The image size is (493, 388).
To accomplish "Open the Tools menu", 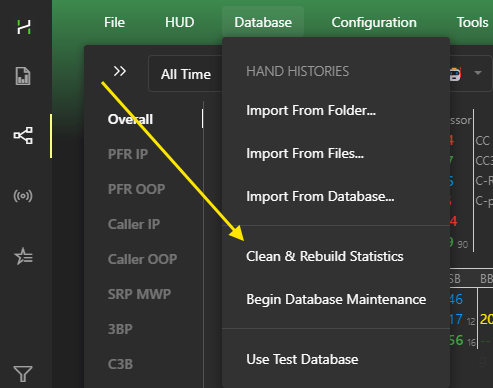I will pyautogui.click(x=472, y=22).
